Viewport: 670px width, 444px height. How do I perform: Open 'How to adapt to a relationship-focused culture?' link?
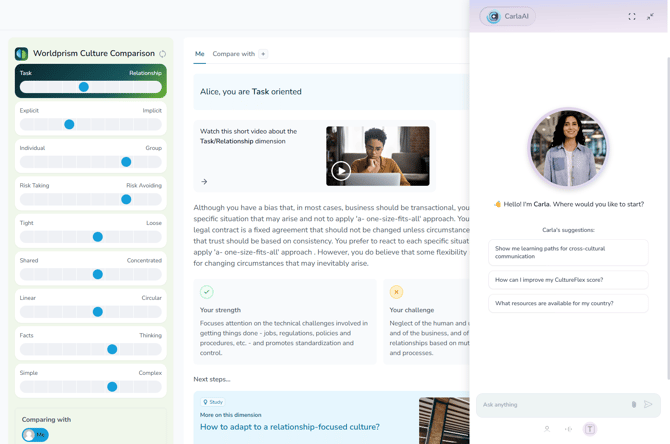pos(290,427)
